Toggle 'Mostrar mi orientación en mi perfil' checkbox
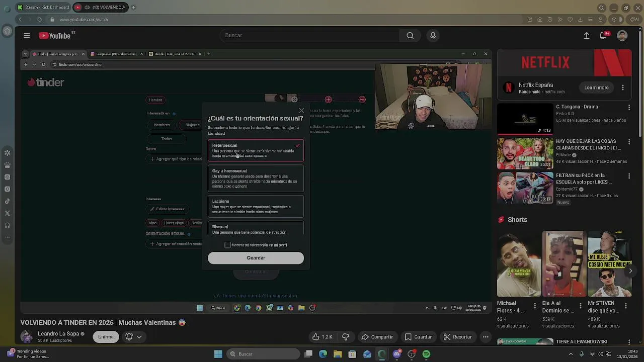 (x=227, y=245)
